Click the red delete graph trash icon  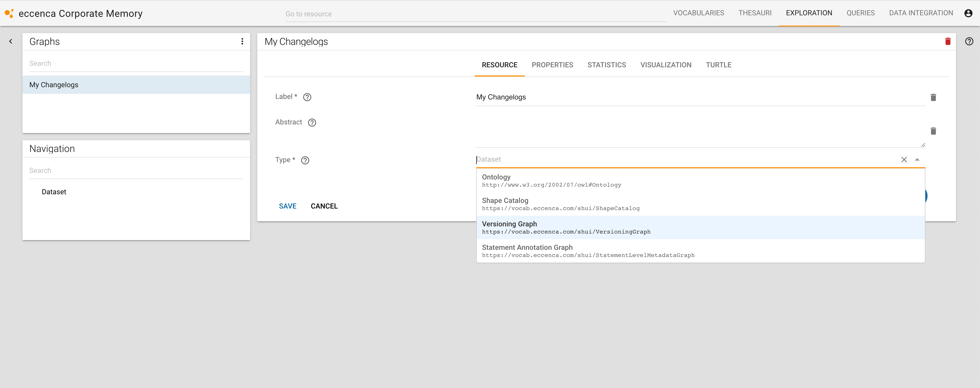pyautogui.click(x=947, y=41)
